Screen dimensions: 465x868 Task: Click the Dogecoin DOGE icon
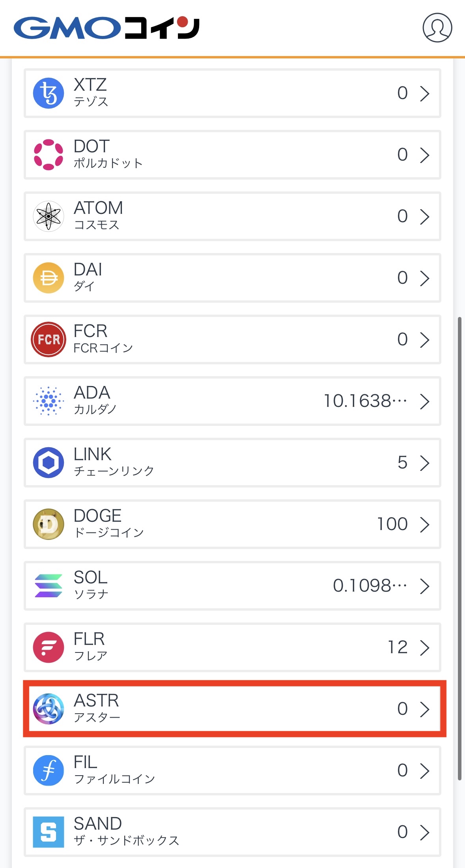click(49, 524)
